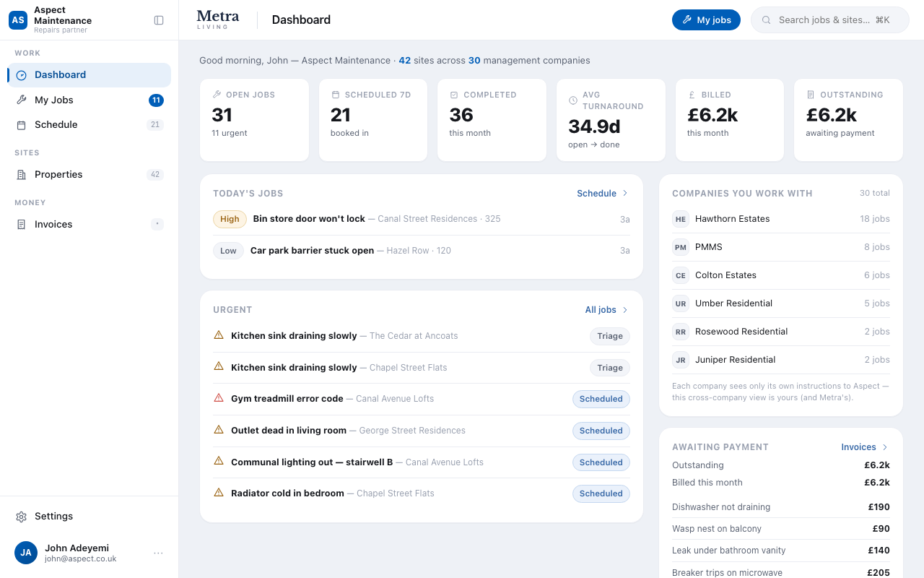This screenshot has width=924, height=578.
Task: Click the My Jobs count badge showing 11
Action: click(156, 100)
